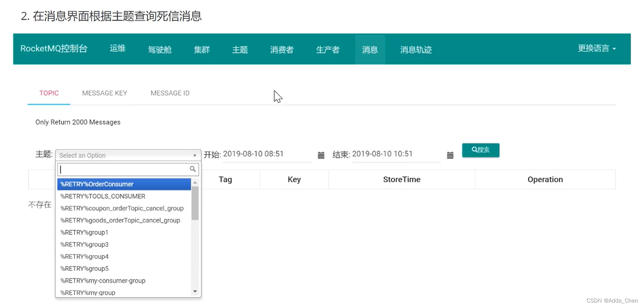
Task: Click the 开始 start time input field
Action: point(267,155)
